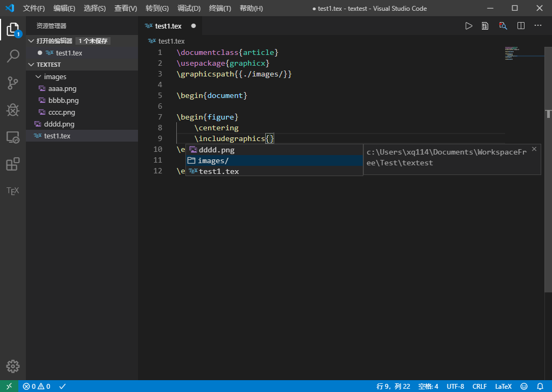Collapse the Open Editors section

tap(31, 41)
